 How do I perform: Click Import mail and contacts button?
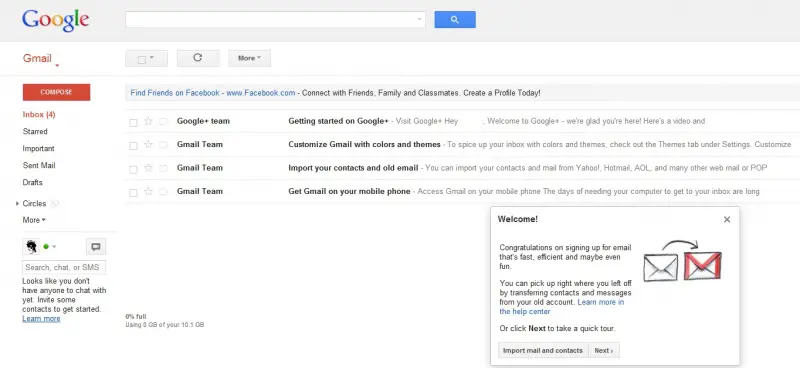(x=543, y=351)
